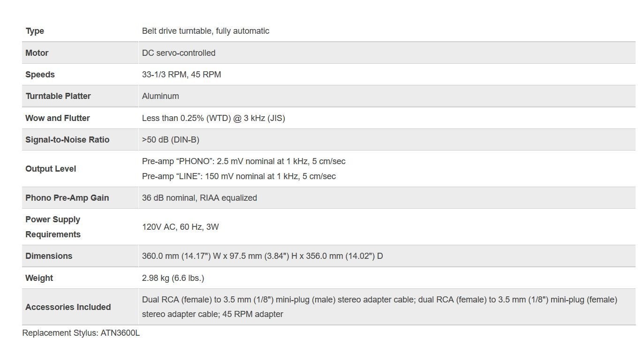The height and width of the screenshot is (347, 644).
Task: Click the "Wow and Flutter" label
Action: (x=57, y=118)
